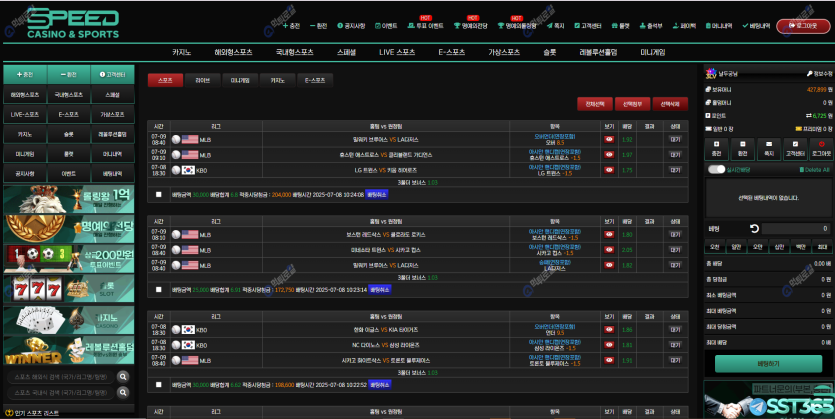Click 정보수정 key icon in the user panel
The width and height of the screenshot is (835, 419).
click(819, 74)
